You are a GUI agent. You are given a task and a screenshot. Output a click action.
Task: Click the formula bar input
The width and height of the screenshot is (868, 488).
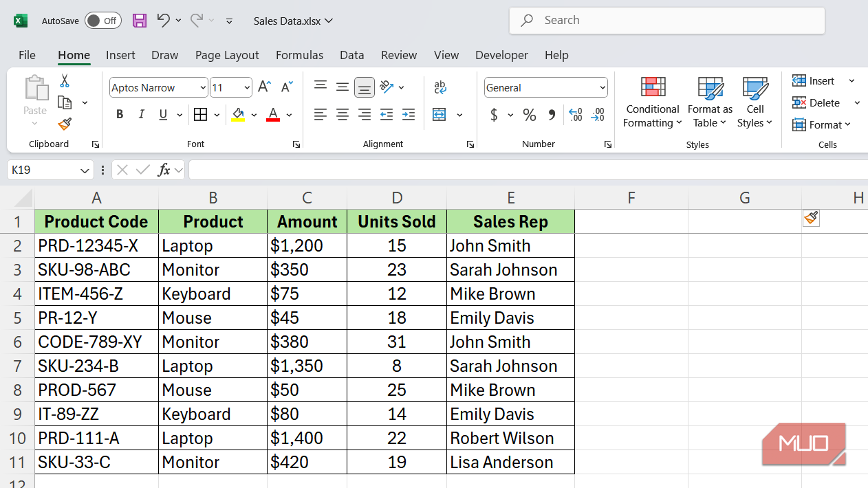point(528,170)
